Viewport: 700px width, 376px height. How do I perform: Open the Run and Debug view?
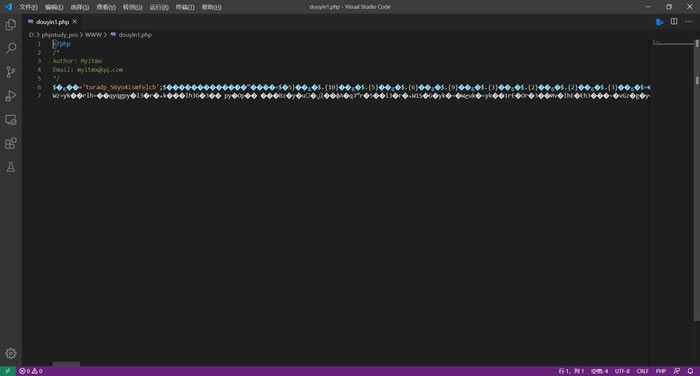click(11, 96)
